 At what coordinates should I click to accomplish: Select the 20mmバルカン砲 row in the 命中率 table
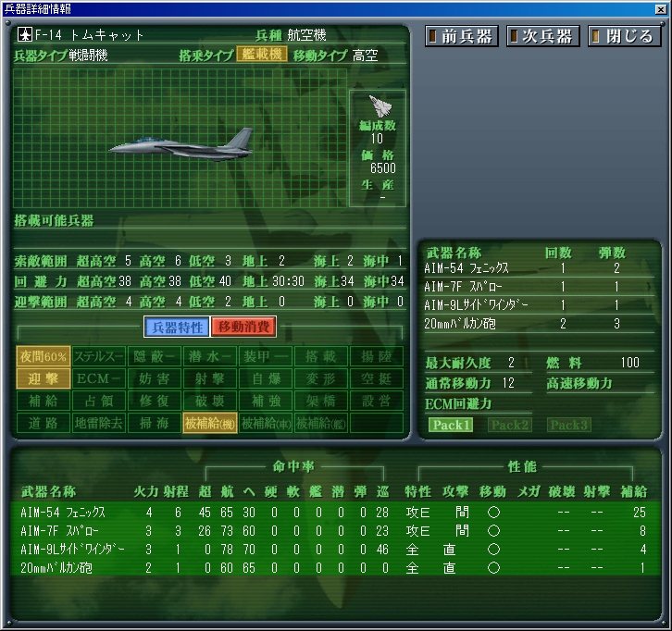(336, 567)
